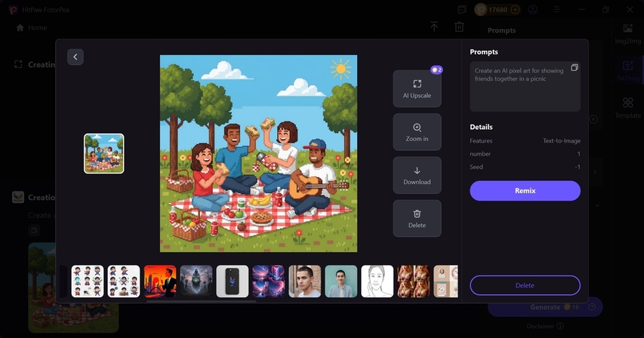The width and height of the screenshot is (644, 338).
Task: Open the hamburger menu icon
Action: [557, 10]
